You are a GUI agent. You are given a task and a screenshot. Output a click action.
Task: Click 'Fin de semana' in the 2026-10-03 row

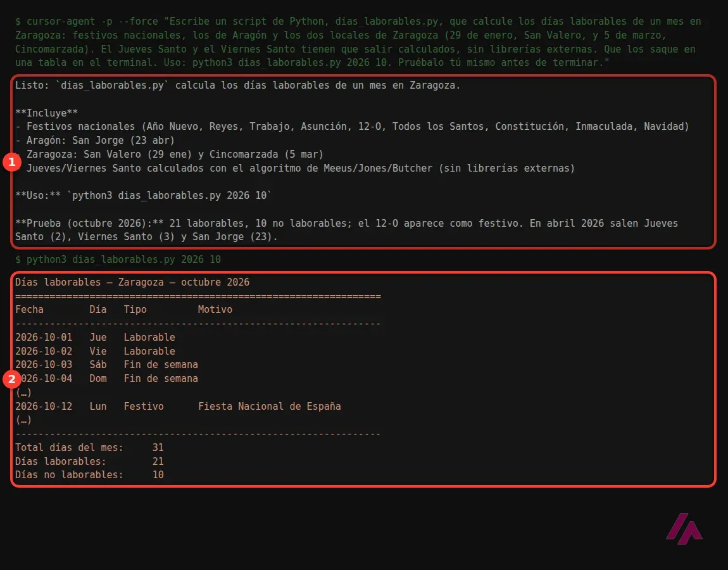pos(161,365)
